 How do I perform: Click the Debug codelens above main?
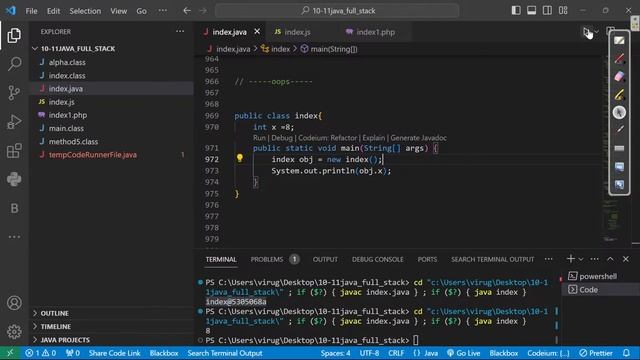[282, 138]
